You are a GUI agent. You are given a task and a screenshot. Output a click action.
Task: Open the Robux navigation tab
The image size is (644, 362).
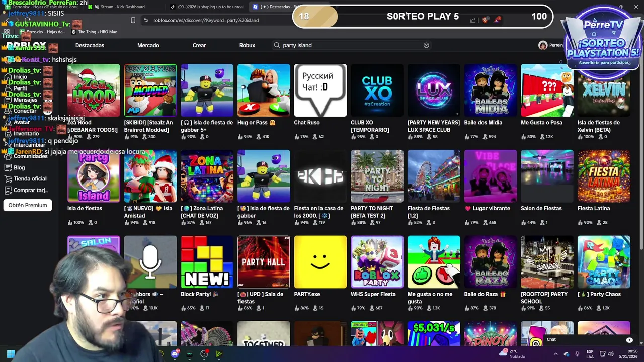pos(247,45)
